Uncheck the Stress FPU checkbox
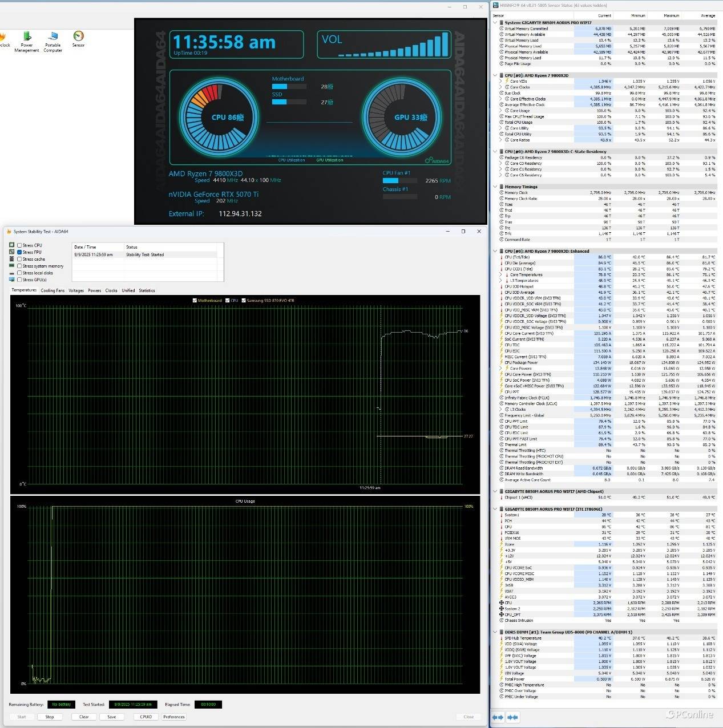The height and width of the screenshot is (728, 723). (19, 252)
